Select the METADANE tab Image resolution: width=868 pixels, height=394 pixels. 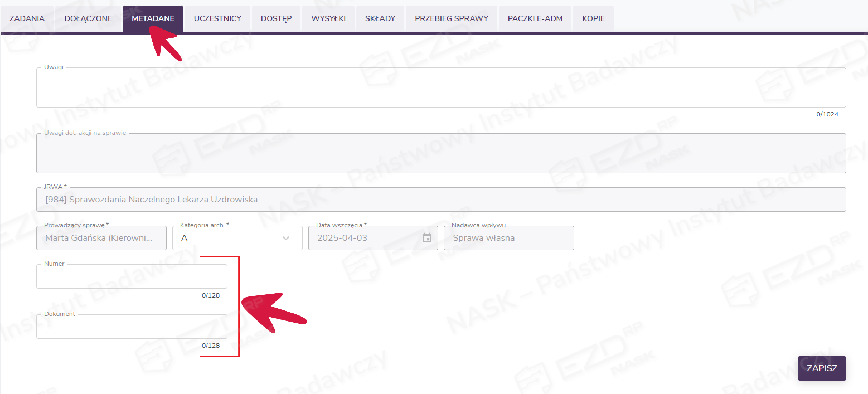click(x=153, y=19)
